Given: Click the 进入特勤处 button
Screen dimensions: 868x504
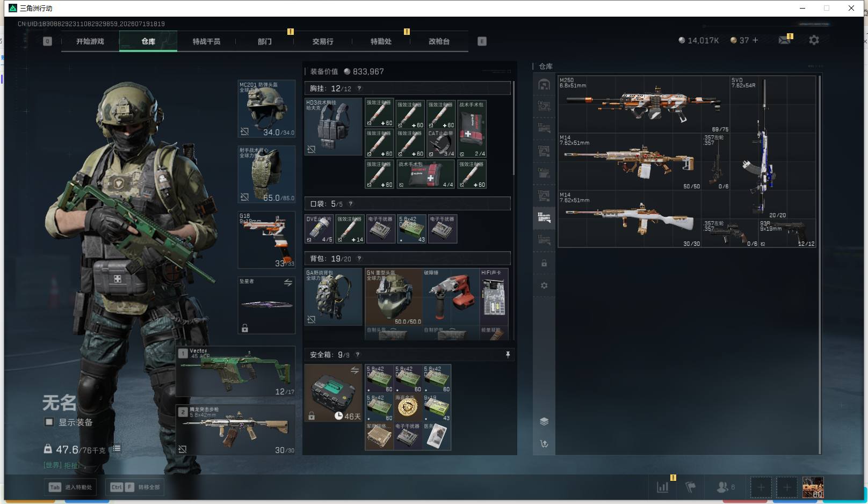Looking at the screenshot, I should [71, 487].
